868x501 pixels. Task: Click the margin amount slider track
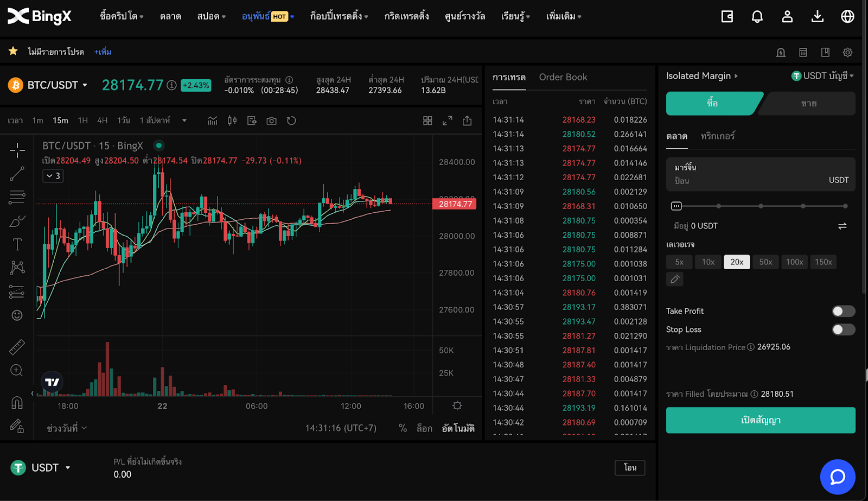click(x=759, y=206)
